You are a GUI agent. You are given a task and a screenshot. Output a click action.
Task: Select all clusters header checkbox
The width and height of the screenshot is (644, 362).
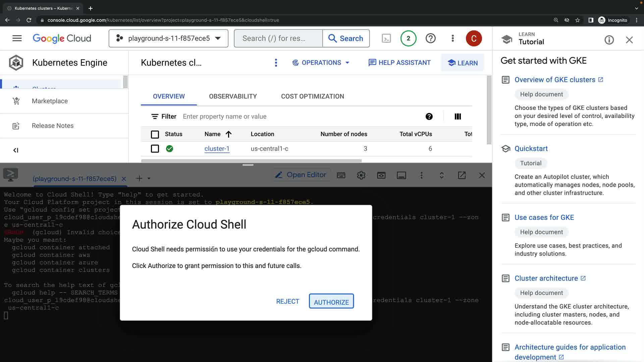[x=155, y=134]
